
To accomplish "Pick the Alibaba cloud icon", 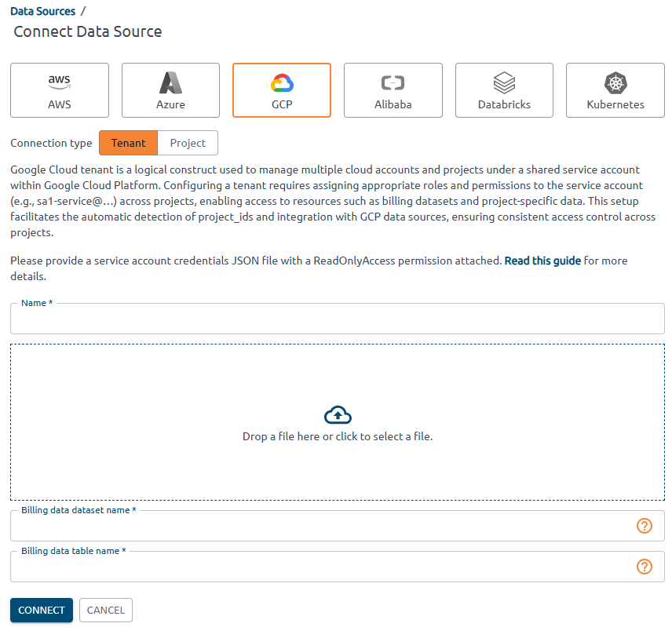I will 393,82.
